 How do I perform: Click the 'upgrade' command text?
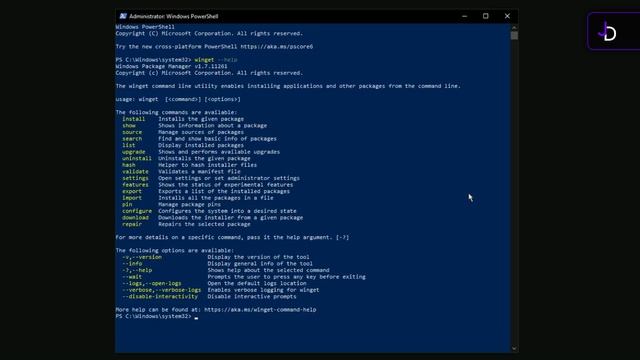click(x=133, y=152)
